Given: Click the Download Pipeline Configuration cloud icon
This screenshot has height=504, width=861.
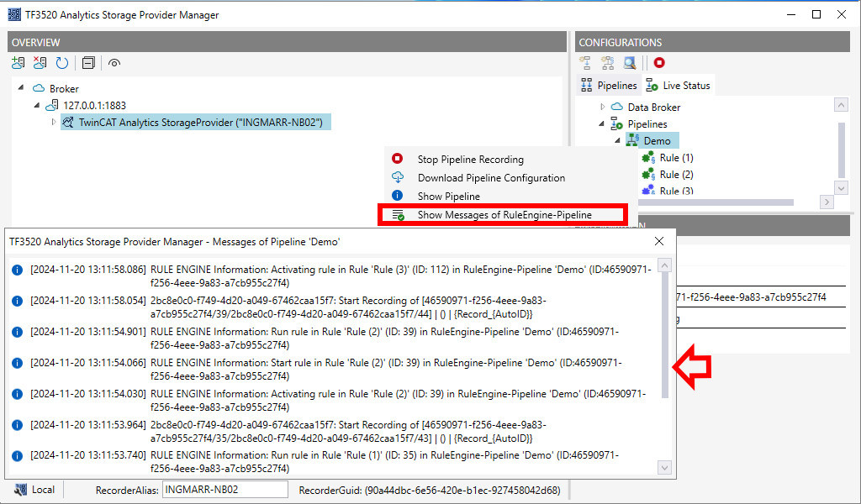Looking at the screenshot, I should click(x=398, y=177).
